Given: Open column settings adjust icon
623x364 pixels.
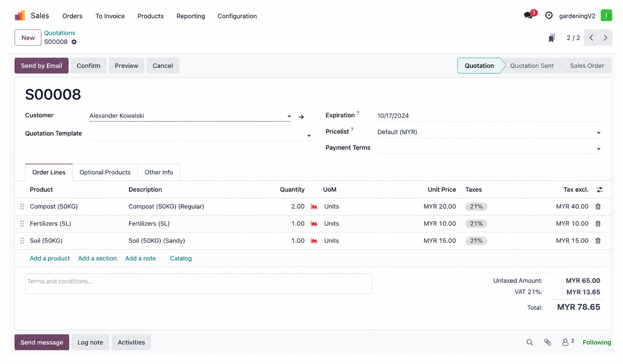Looking at the screenshot, I should 599,190.
